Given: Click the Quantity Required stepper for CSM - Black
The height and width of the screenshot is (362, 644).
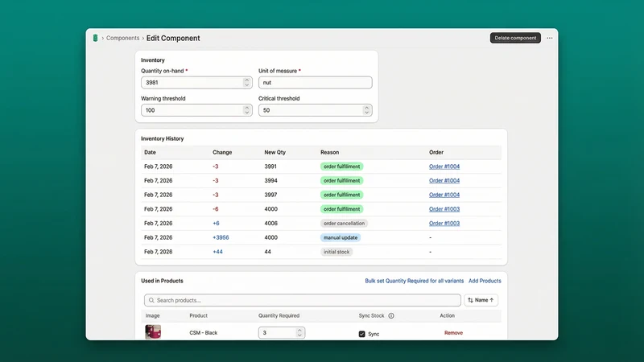Looking at the screenshot, I should pos(299,332).
